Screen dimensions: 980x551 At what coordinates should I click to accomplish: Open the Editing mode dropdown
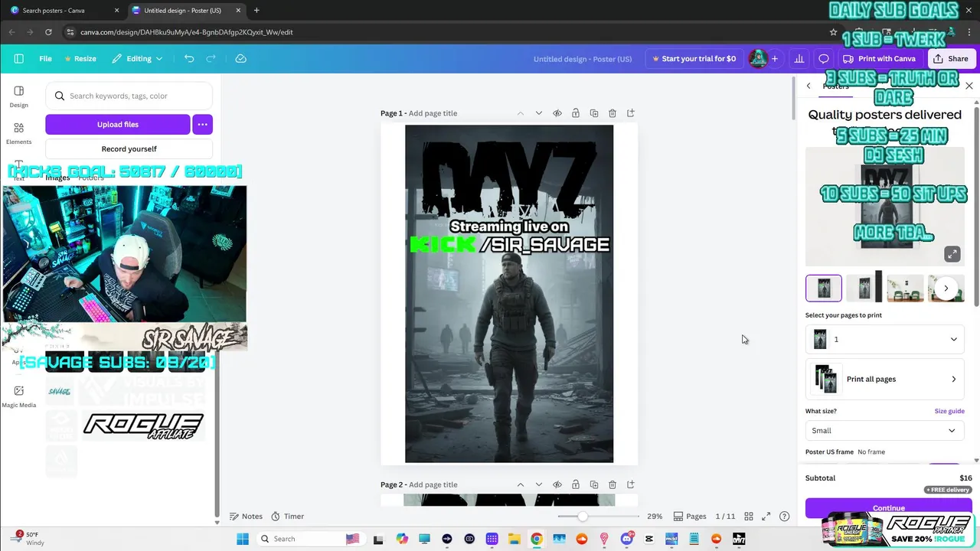(x=138, y=58)
